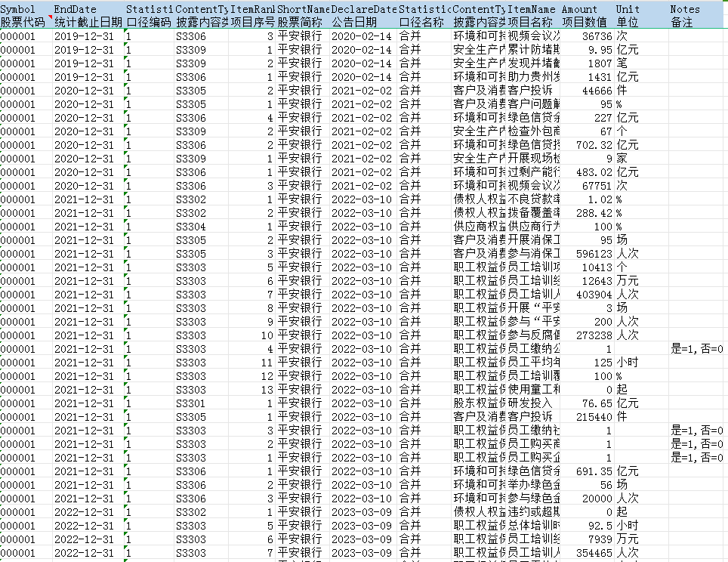
Task: Select unit cell 万元 in the 12643 row
Action: click(x=642, y=281)
